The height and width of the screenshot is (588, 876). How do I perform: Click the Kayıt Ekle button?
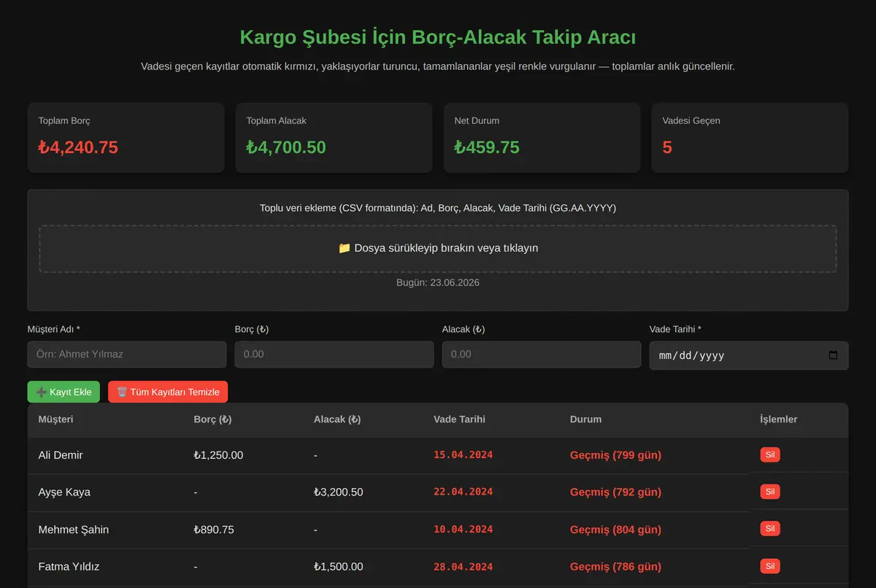(64, 392)
